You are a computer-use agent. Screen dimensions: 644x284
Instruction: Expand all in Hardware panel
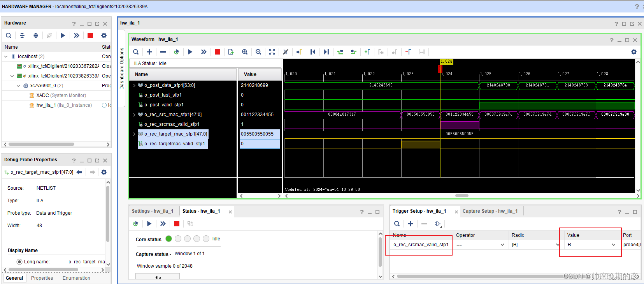pos(36,35)
